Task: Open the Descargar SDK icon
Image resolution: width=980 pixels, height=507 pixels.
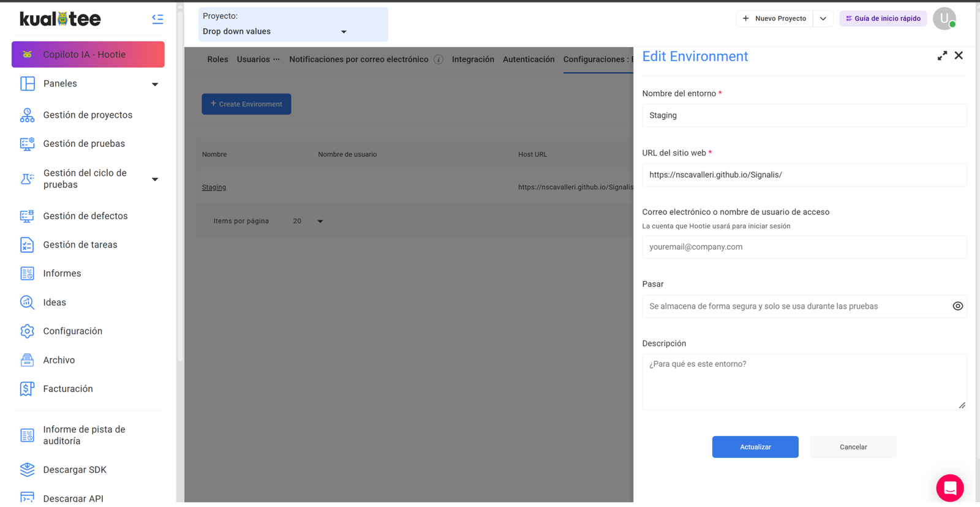Action: (x=27, y=470)
